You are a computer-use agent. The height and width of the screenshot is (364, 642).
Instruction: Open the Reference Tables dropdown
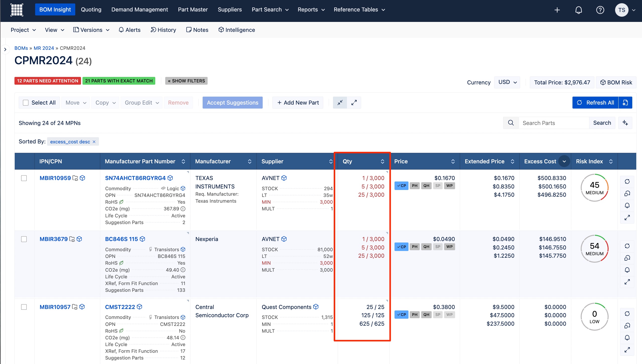pos(359,9)
